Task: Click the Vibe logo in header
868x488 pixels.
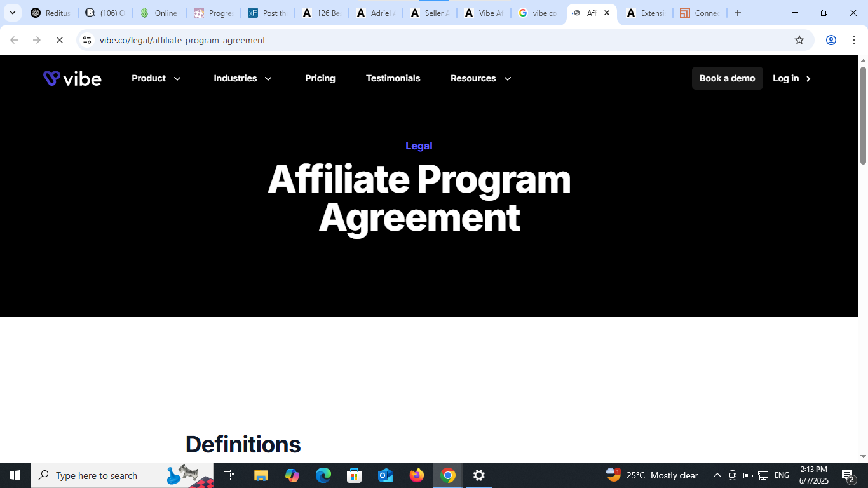Action: 72,78
